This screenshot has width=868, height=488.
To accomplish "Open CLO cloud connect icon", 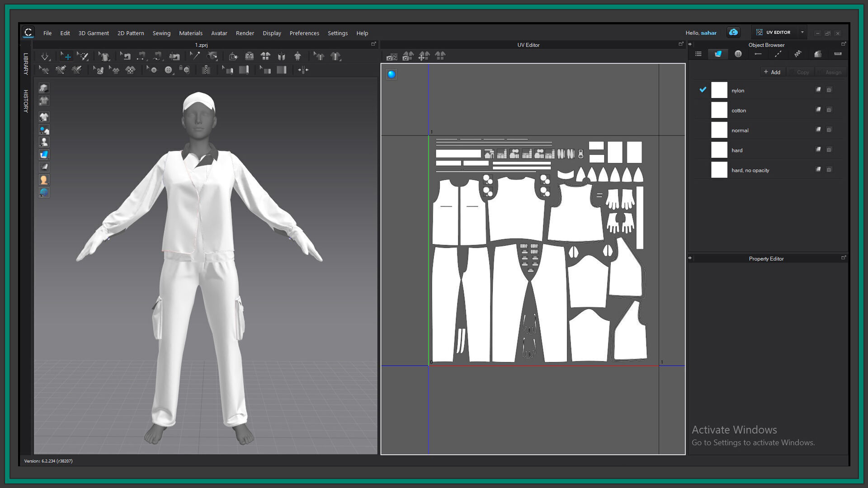I will 733,32.
